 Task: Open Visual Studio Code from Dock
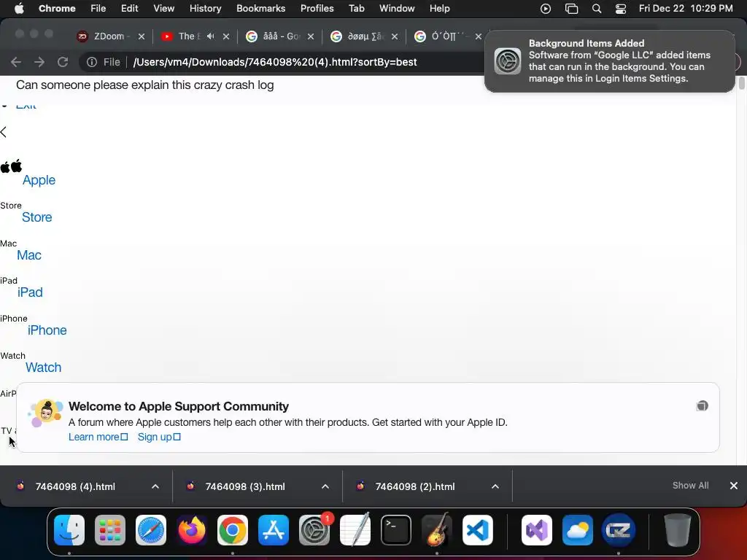(478, 530)
